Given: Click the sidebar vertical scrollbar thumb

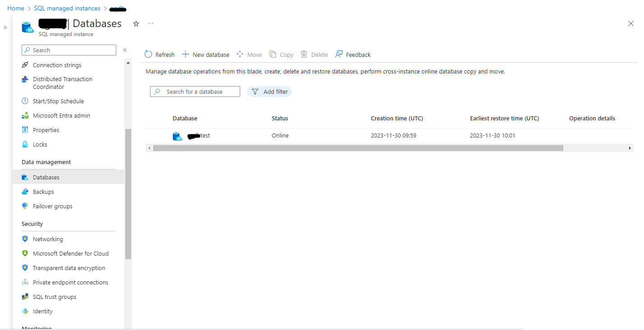Looking at the screenshot, I should click(128, 194).
